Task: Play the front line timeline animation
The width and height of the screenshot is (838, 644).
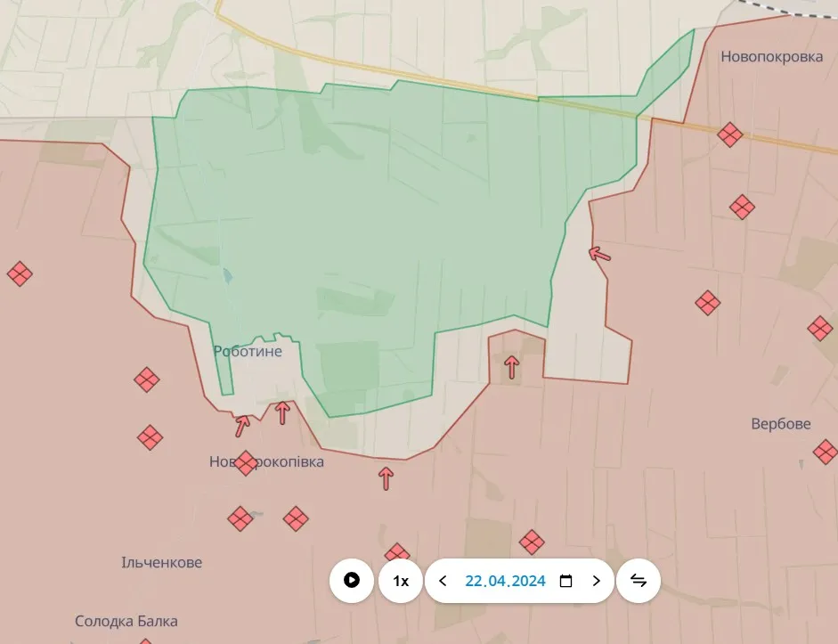Action: point(352,581)
